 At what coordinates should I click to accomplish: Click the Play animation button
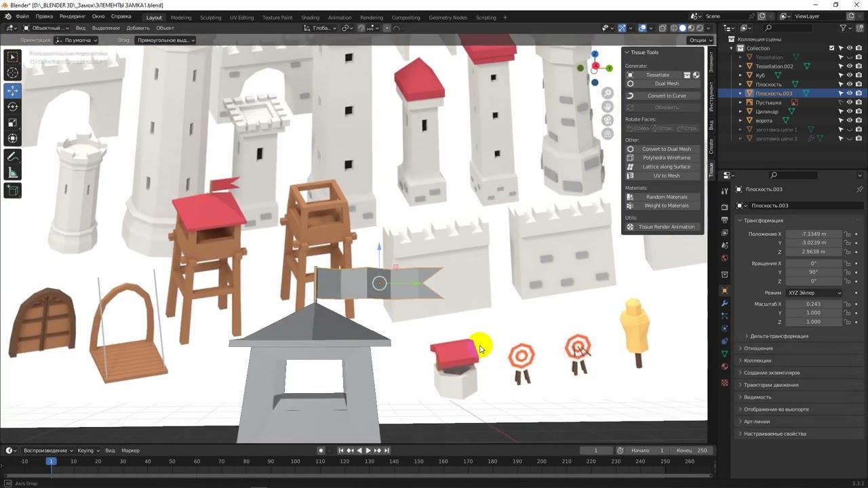(368, 451)
